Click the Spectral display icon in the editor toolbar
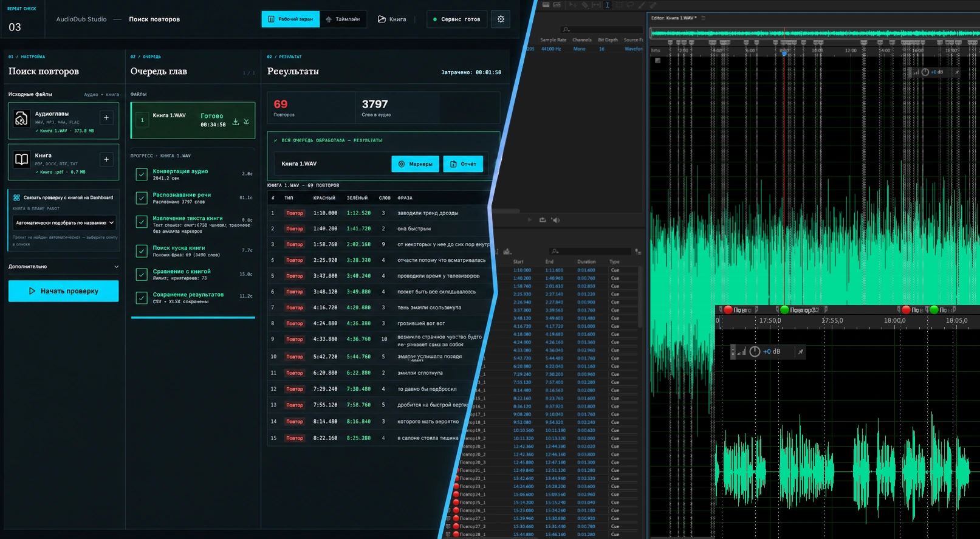 click(x=557, y=5)
